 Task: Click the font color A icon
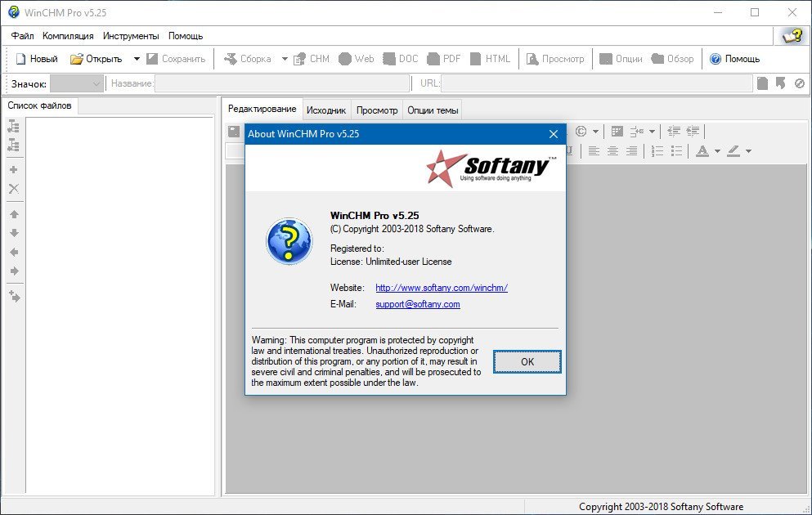(x=702, y=151)
